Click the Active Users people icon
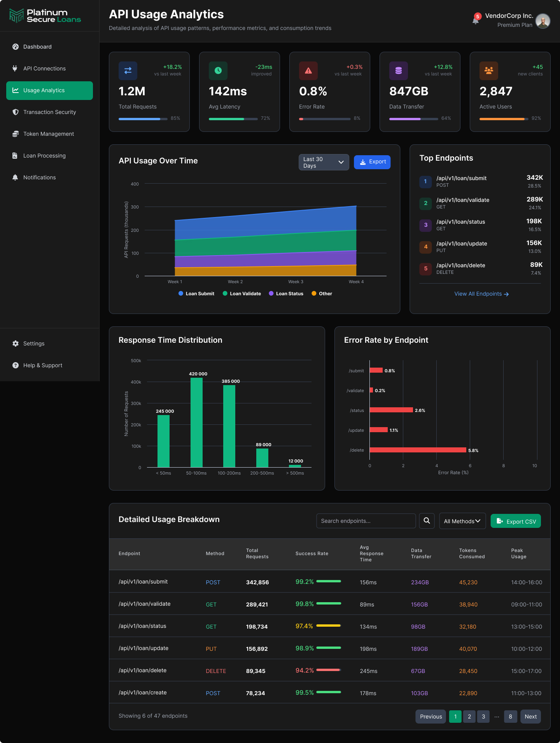The image size is (560, 743). pos(489,71)
